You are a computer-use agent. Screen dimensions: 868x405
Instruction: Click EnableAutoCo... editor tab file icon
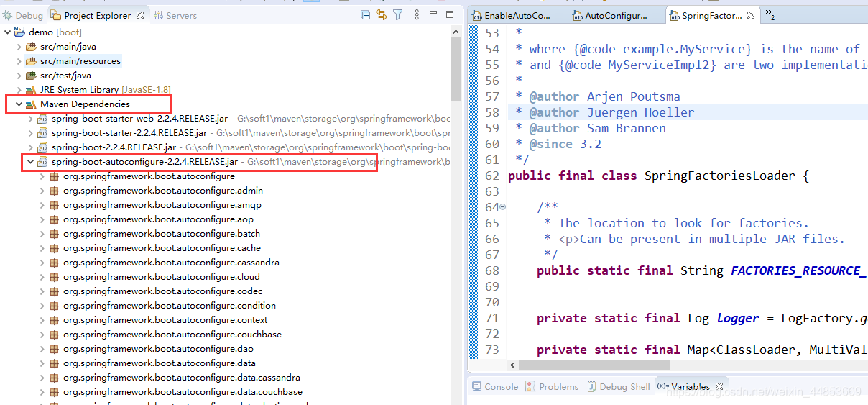tap(477, 15)
